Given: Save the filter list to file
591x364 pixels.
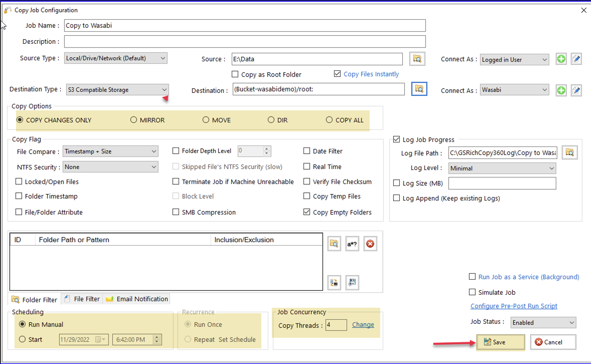Looking at the screenshot, I should click(x=352, y=282).
